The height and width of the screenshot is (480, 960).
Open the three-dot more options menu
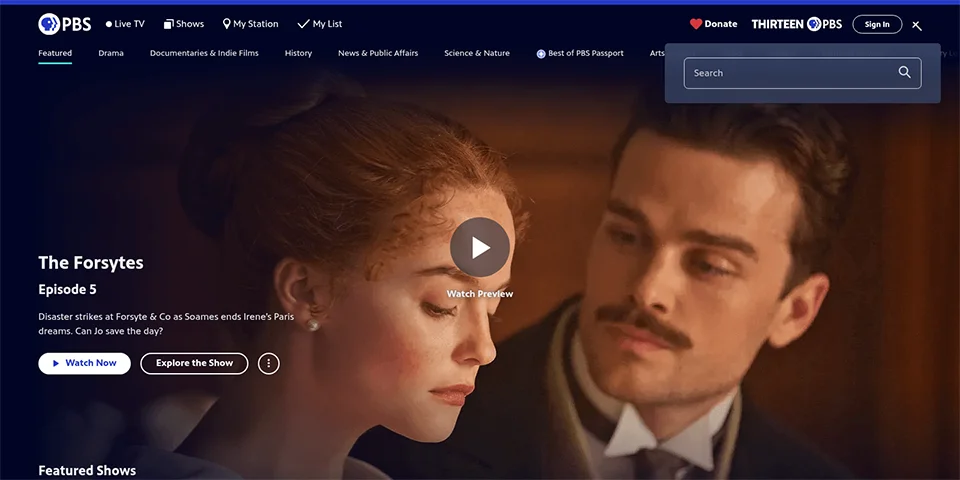pyautogui.click(x=269, y=363)
